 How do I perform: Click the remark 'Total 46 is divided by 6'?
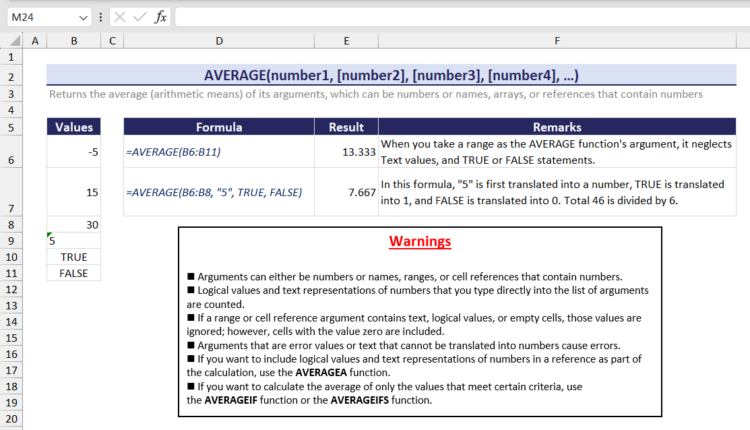(x=557, y=192)
